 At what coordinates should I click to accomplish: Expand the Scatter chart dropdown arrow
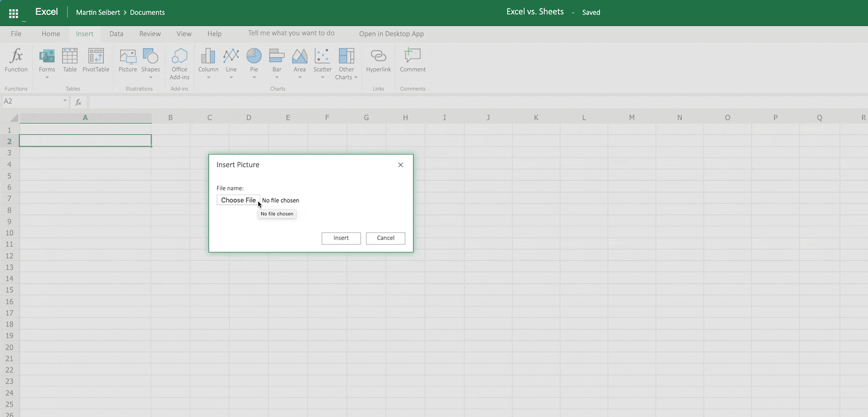pyautogui.click(x=322, y=78)
